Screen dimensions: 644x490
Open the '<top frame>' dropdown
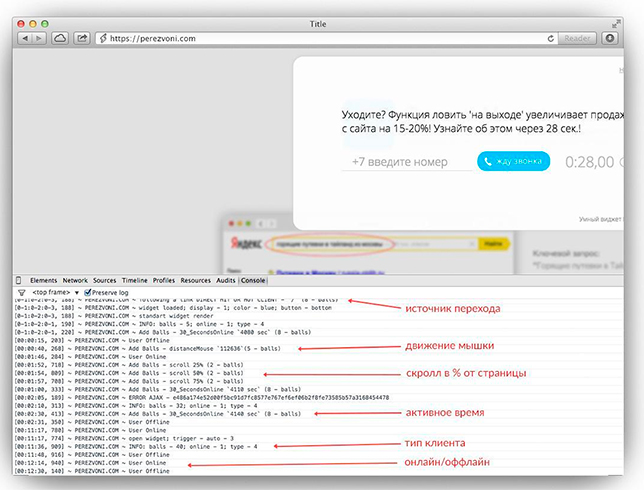click(55, 292)
